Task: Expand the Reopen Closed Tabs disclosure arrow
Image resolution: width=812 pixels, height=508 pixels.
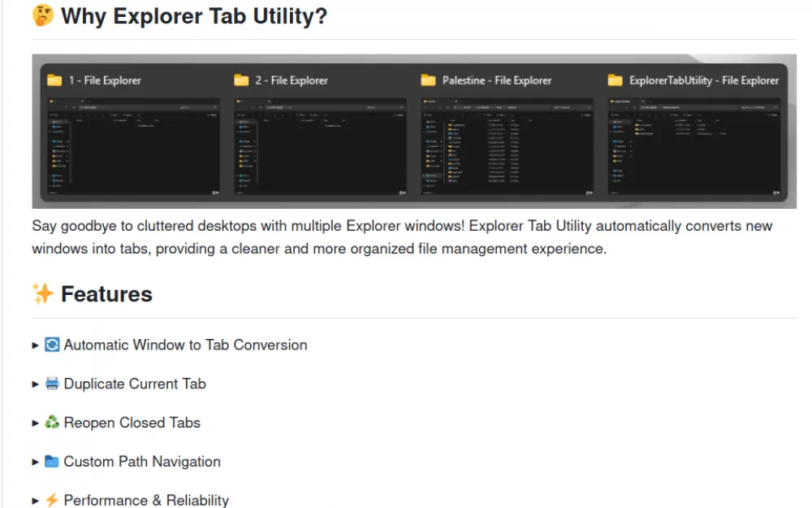Action: 35,423
